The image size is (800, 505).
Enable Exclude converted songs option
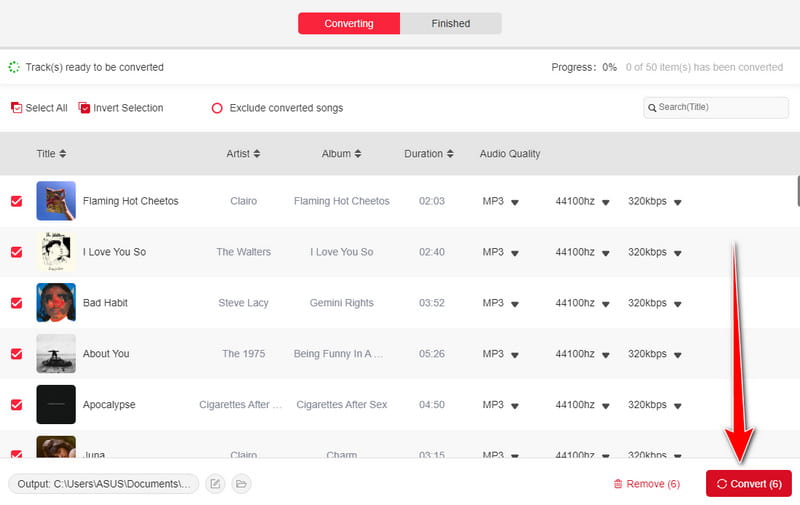coord(217,108)
